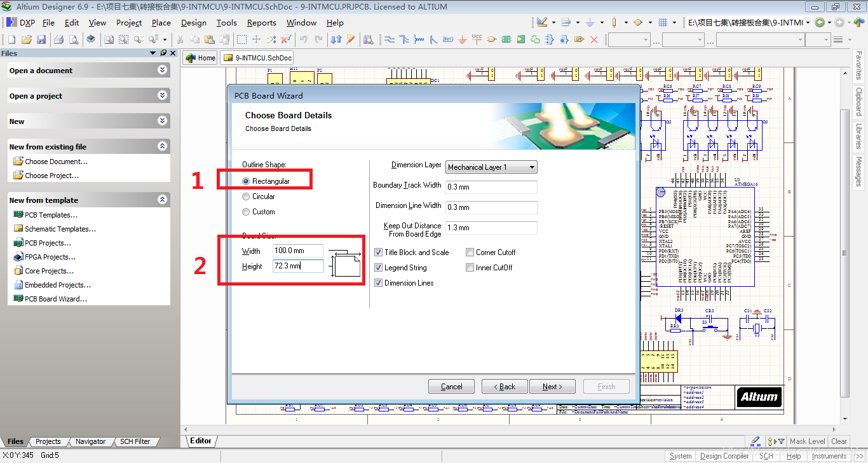Viewport: 868px width, 463px height.
Task: Click the Dimension Line Width field
Action: pyautogui.click(x=491, y=207)
